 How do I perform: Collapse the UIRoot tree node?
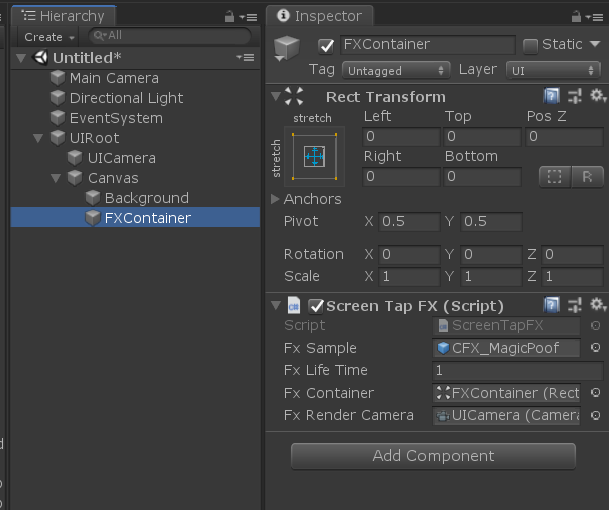(39, 138)
